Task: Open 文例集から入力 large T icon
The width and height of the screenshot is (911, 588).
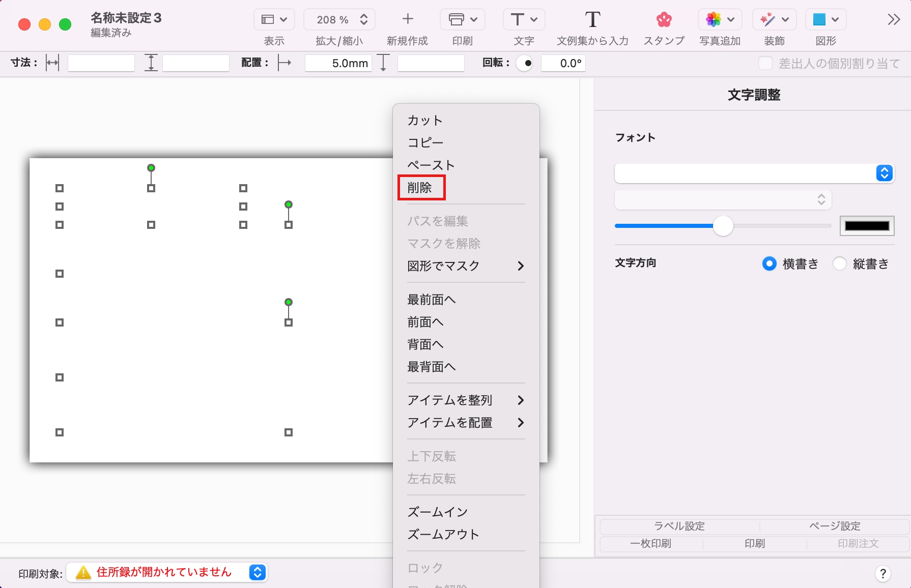Action: (592, 19)
